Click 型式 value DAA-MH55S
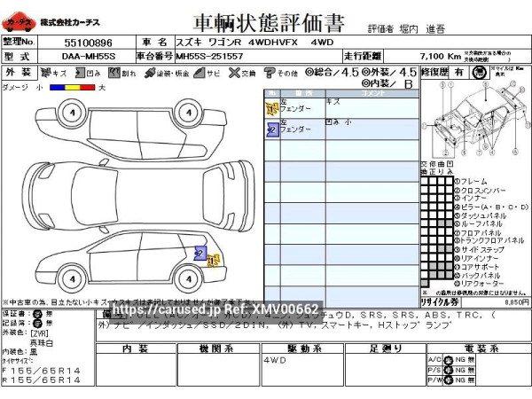The image size is (532, 399). (x=89, y=57)
